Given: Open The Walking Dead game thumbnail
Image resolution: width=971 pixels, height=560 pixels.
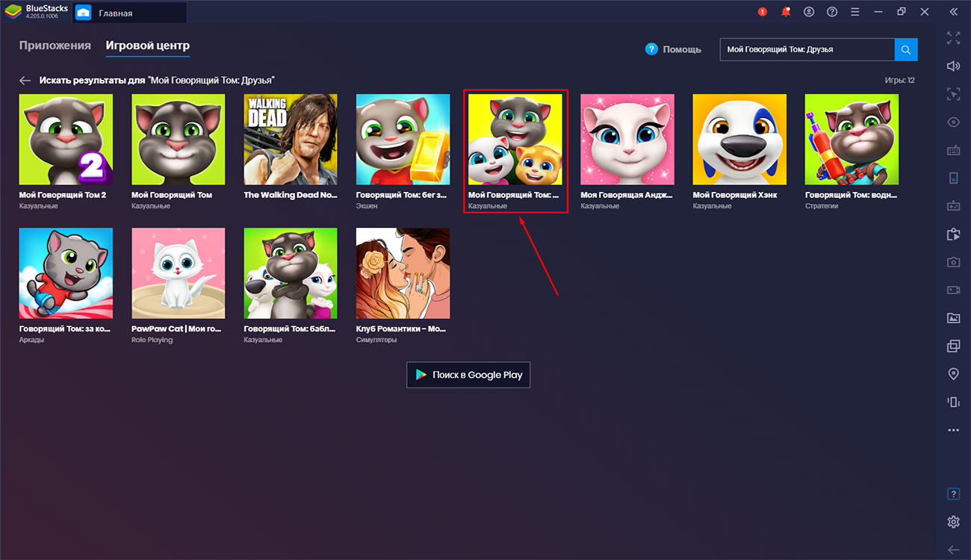Looking at the screenshot, I should point(291,139).
